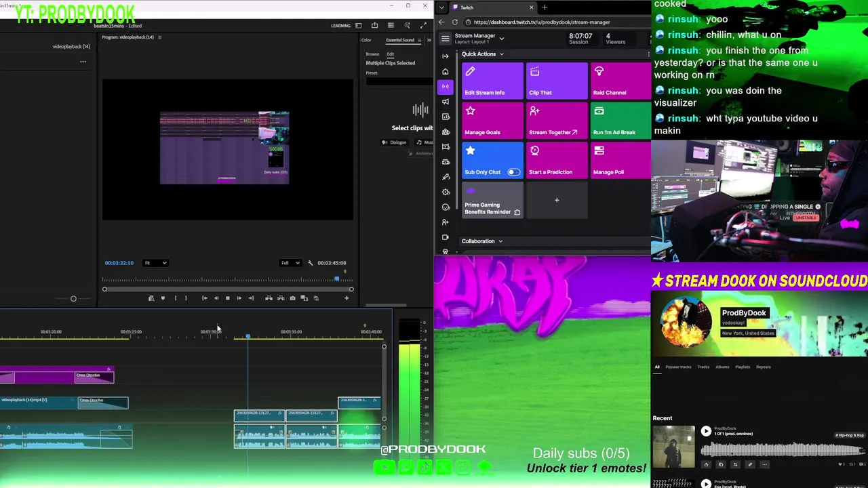Screen dimensions: 868x488
Task: Click the Clip That quick action
Action: click(557, 81)
